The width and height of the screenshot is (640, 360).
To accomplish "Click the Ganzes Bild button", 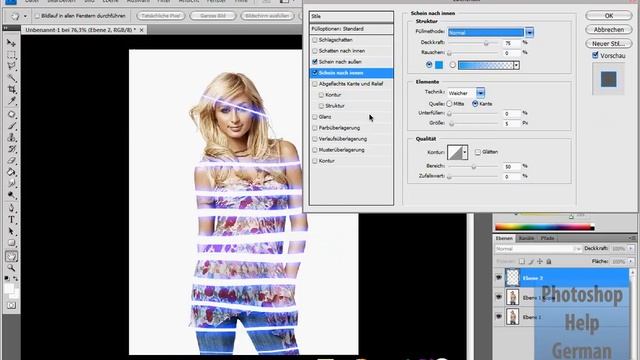I will pos(213,16).
